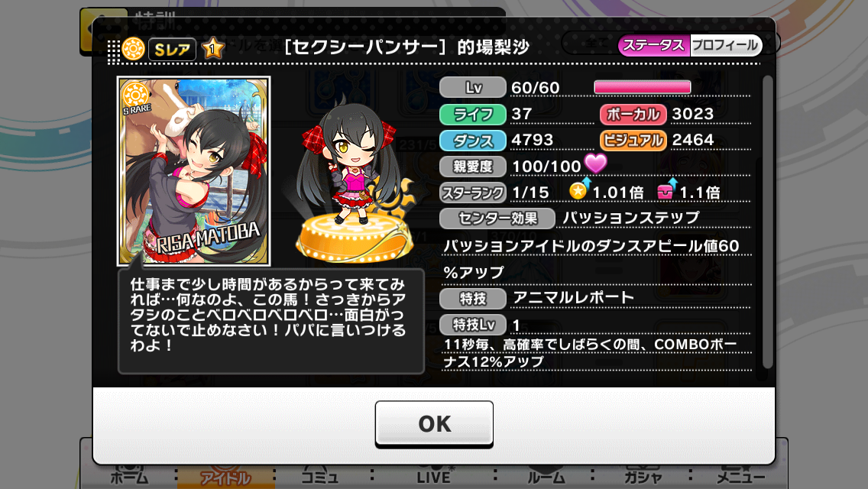The image size is (868, 489).
Task: Click the Sレア rarity badge
Action: [x=172, y=50]
